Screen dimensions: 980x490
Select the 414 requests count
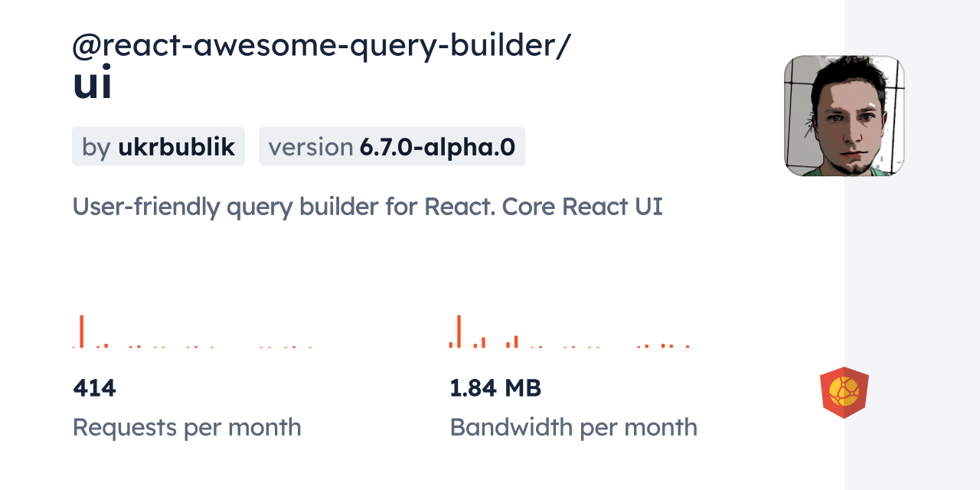click(94, 388)
